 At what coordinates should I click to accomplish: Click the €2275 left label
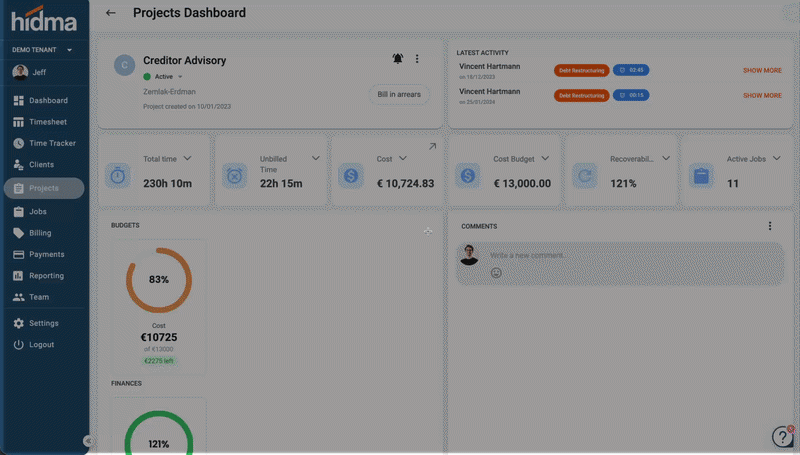(159, 361)
